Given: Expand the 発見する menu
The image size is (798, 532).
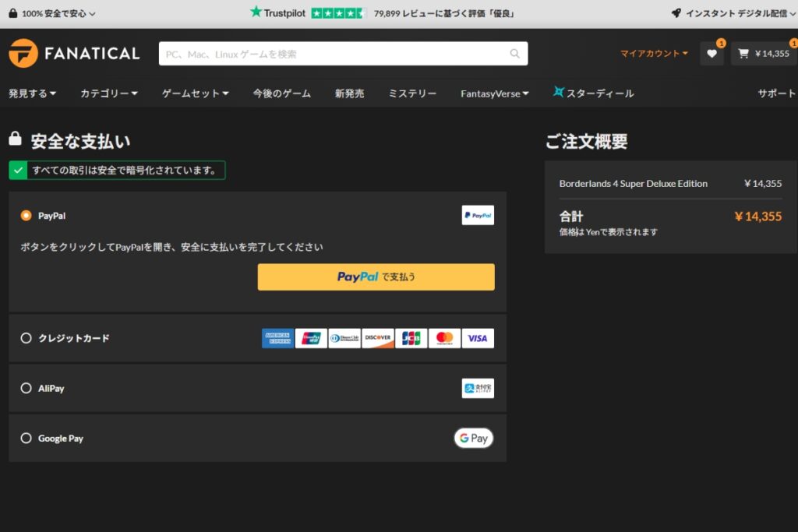Looking at the screenshot, I should click(32, 93).
